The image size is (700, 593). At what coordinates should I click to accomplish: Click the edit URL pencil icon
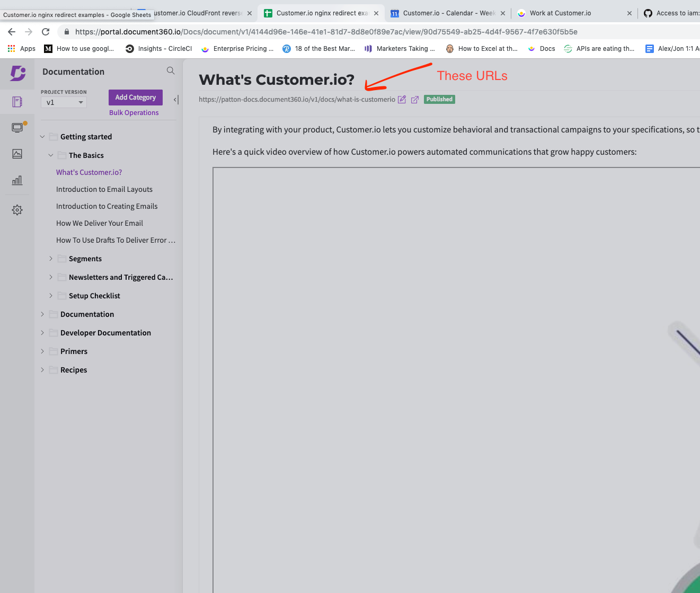tap(402, 100)
